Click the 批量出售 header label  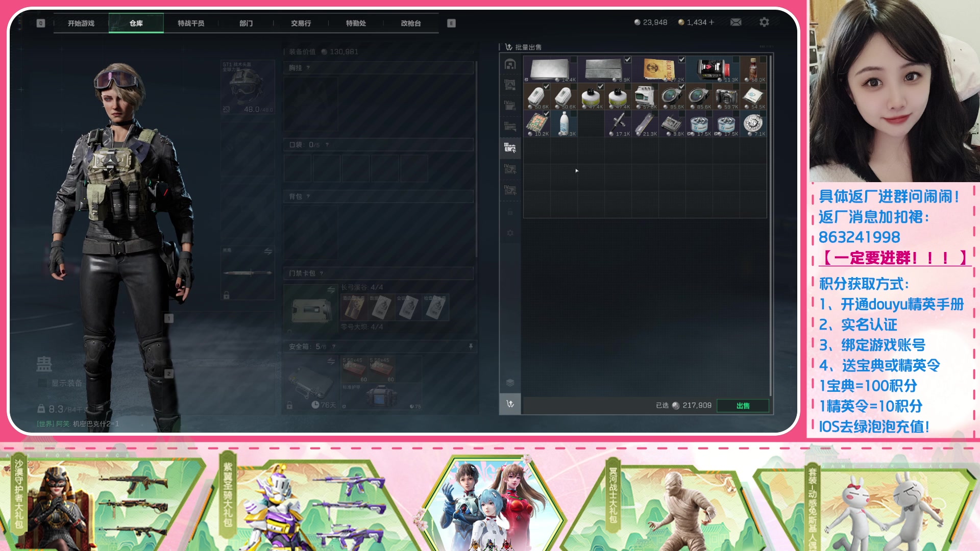click(x=528, y=47)
